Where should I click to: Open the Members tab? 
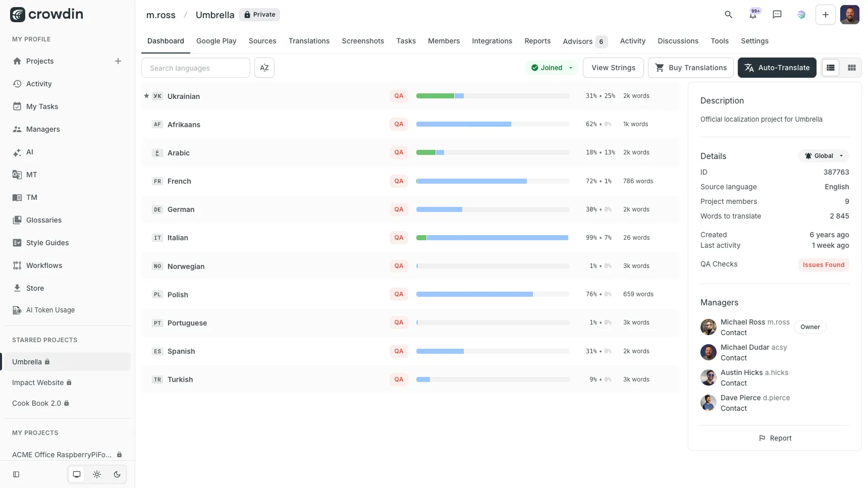(x=444, y=41)
